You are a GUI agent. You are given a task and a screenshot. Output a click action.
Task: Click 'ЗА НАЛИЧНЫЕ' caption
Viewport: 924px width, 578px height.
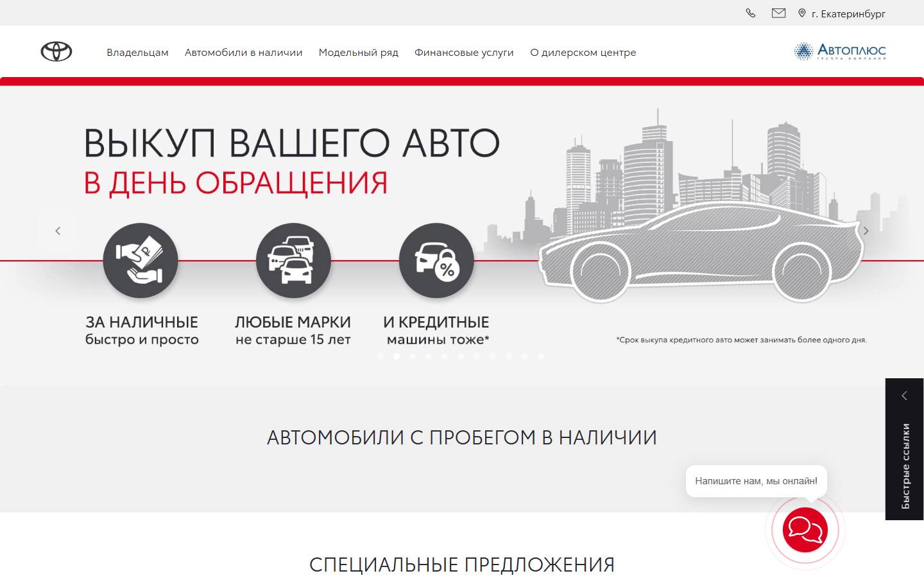tap(142, 322)
